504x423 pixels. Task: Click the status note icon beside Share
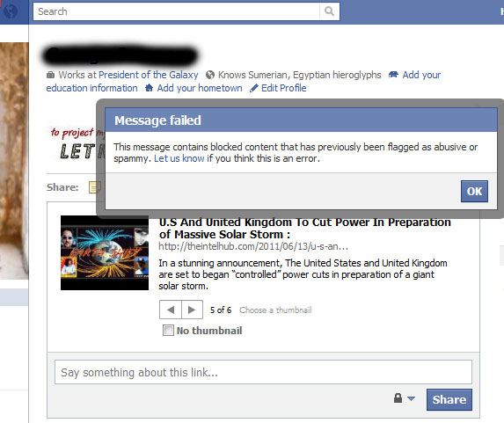(94, 187)
